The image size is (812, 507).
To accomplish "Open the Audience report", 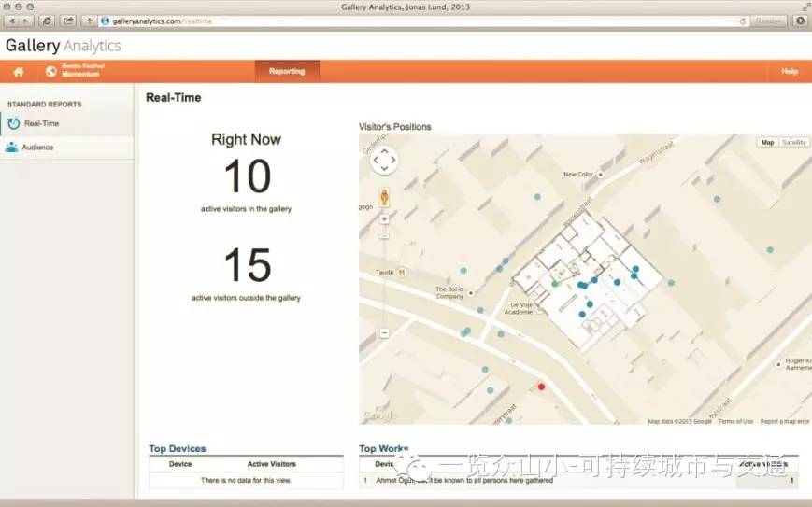I will (x=37, y=148).
